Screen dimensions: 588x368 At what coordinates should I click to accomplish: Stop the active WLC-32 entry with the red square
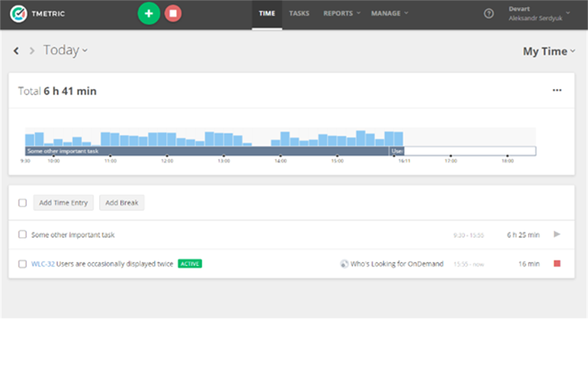click(557, 264)
